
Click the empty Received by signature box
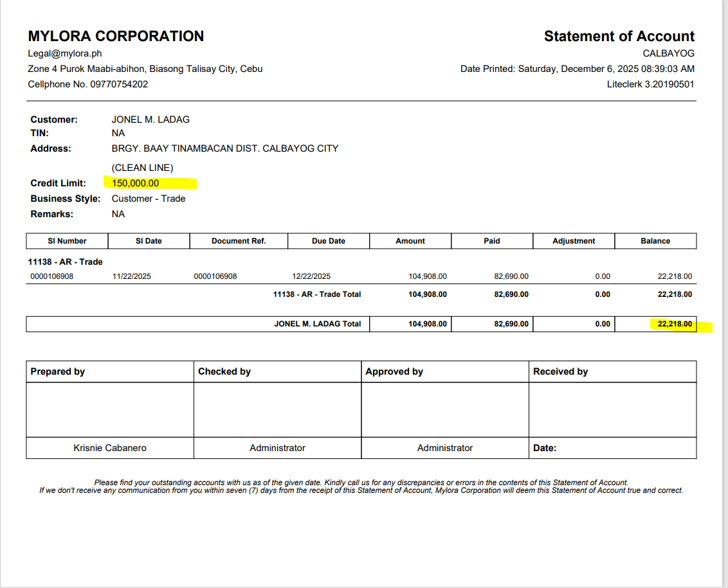click(612, 410)
